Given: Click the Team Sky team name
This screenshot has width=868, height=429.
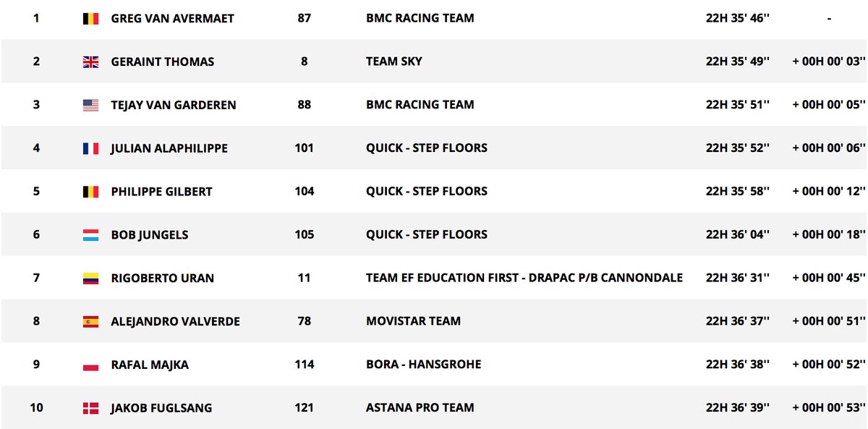Looking at the screenshot, I should click(x=394, y=61).
